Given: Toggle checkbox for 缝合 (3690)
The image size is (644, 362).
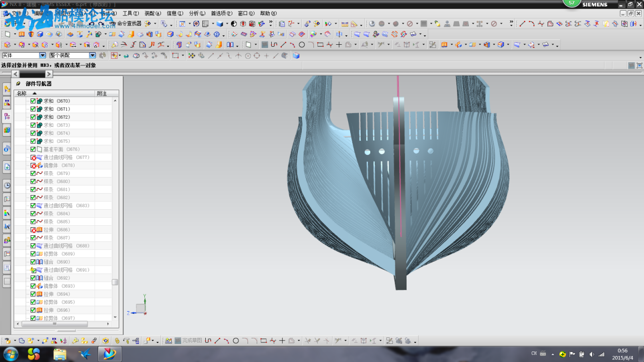Looking at the screenshot, I should pyautogui.click(x=33, y=262).
